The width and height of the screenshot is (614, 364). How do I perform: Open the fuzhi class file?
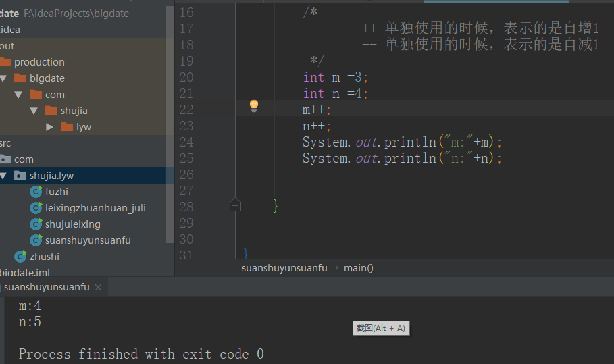[56, 192]
